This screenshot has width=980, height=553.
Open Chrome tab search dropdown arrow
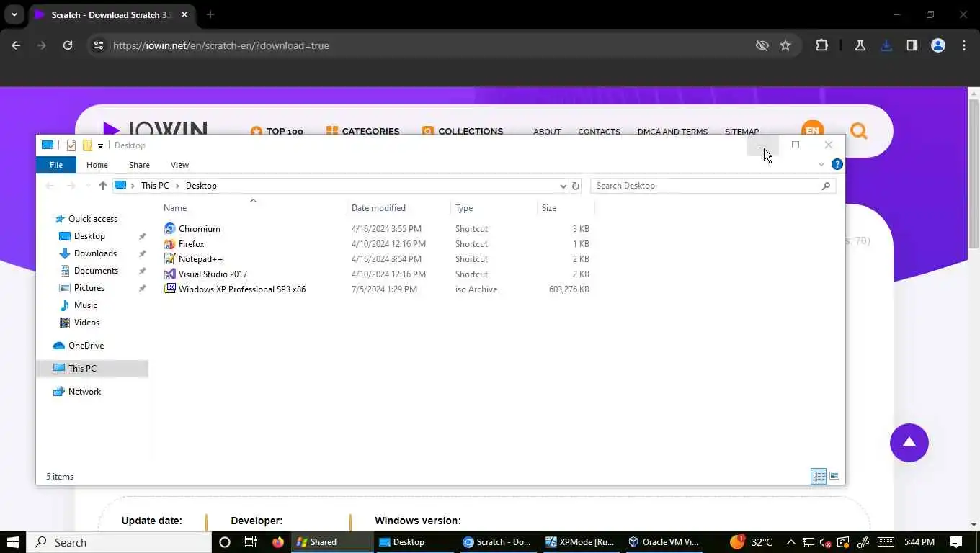click(14, 14)
